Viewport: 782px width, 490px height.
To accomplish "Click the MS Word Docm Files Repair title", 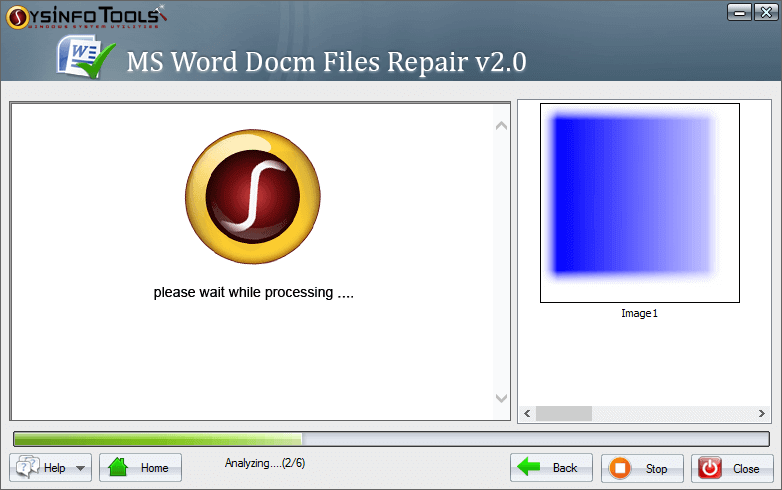I will click(x=326, y=62).
